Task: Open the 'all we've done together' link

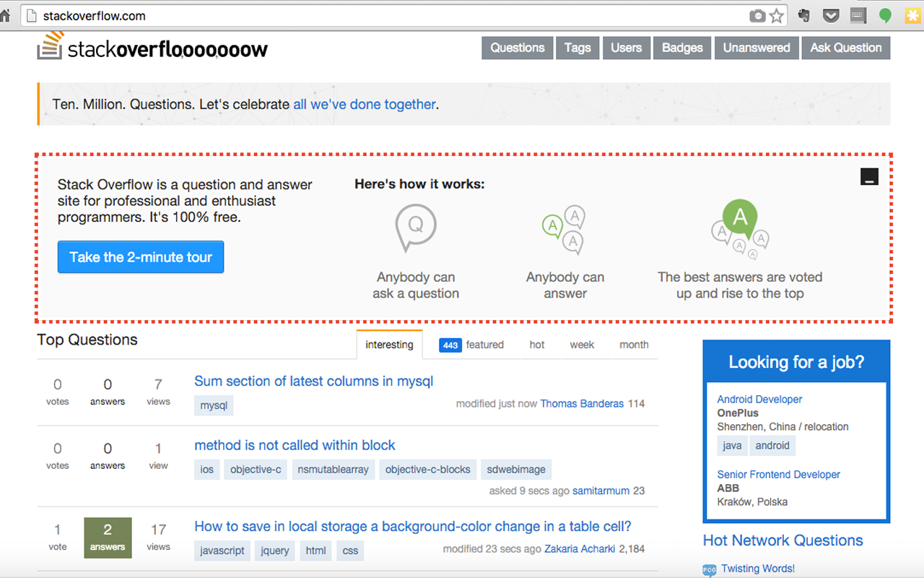Action: (x=365, y=105)
